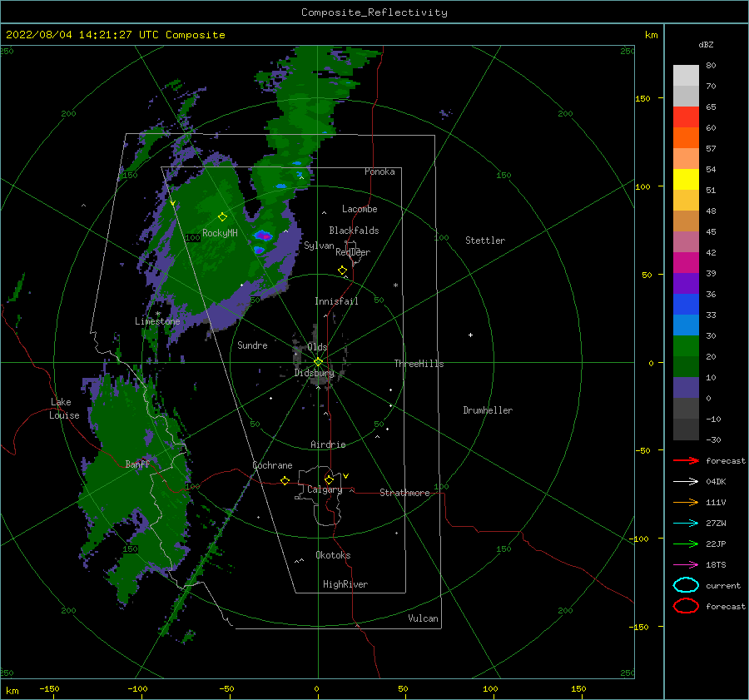Choose the green 22JP arrow legend entry
The height and width of the screenshot is (700, 749).
pos(686,544)
